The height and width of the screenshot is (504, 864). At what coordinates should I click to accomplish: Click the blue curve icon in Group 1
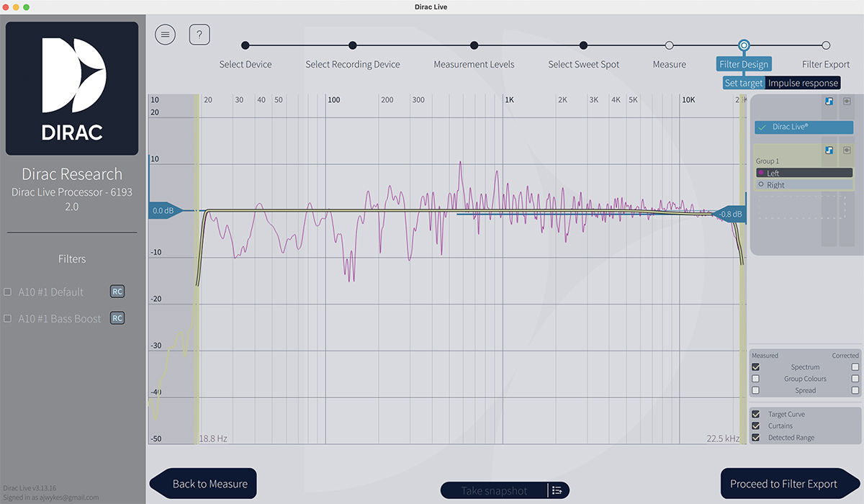tap(829, 150)
